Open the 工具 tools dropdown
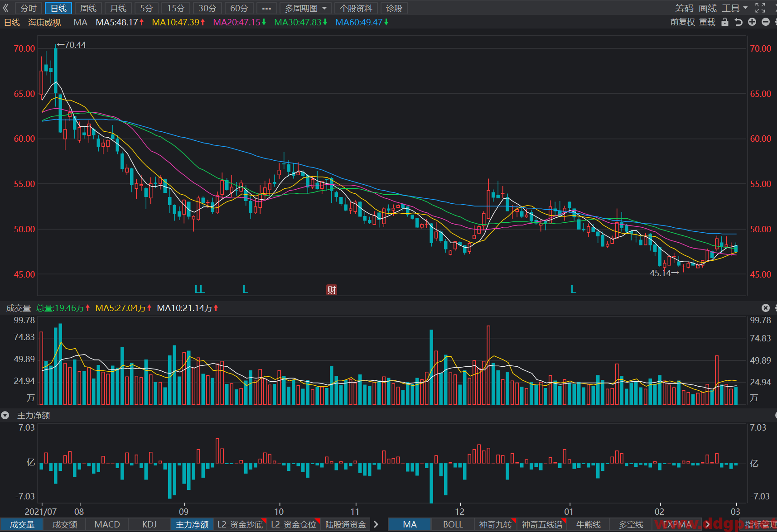The width and height of the screenshot is (777, 532). (734, 8)
